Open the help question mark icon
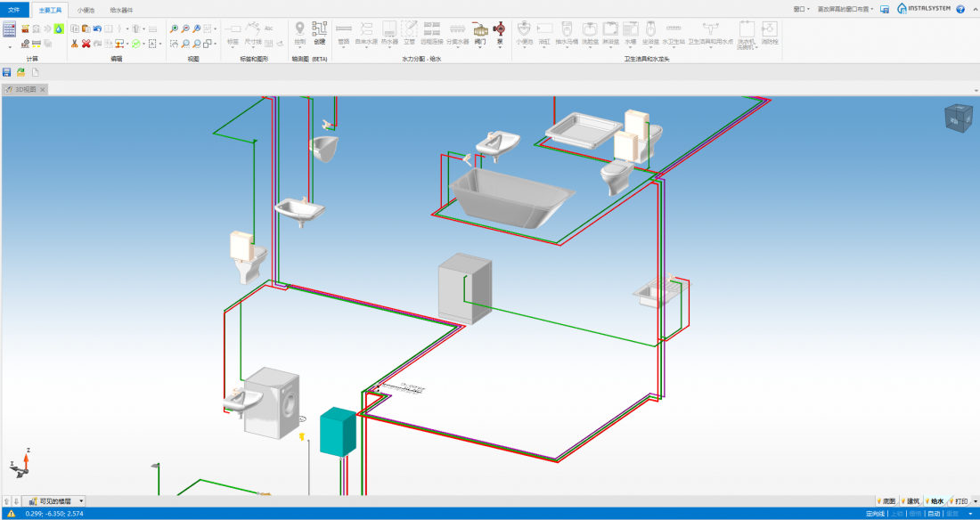The image size is (980, 520). [x=960, y=9]
